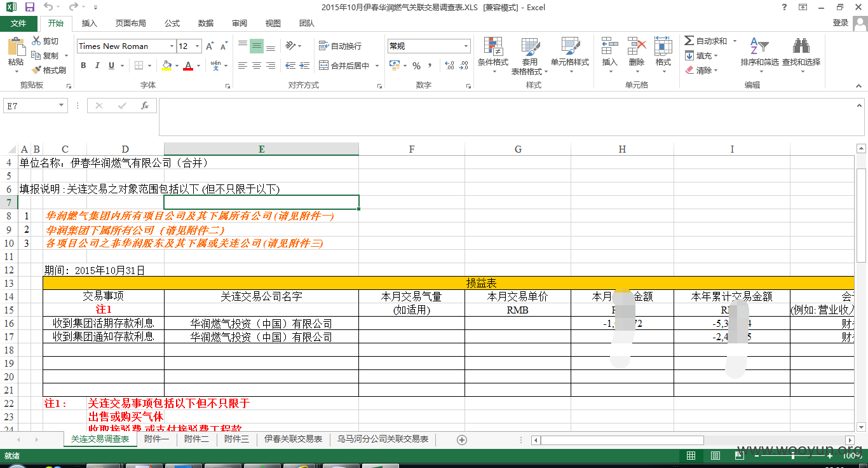
Task: Open sheet tab 伊春关联交易表
Action: click(293, 439)
